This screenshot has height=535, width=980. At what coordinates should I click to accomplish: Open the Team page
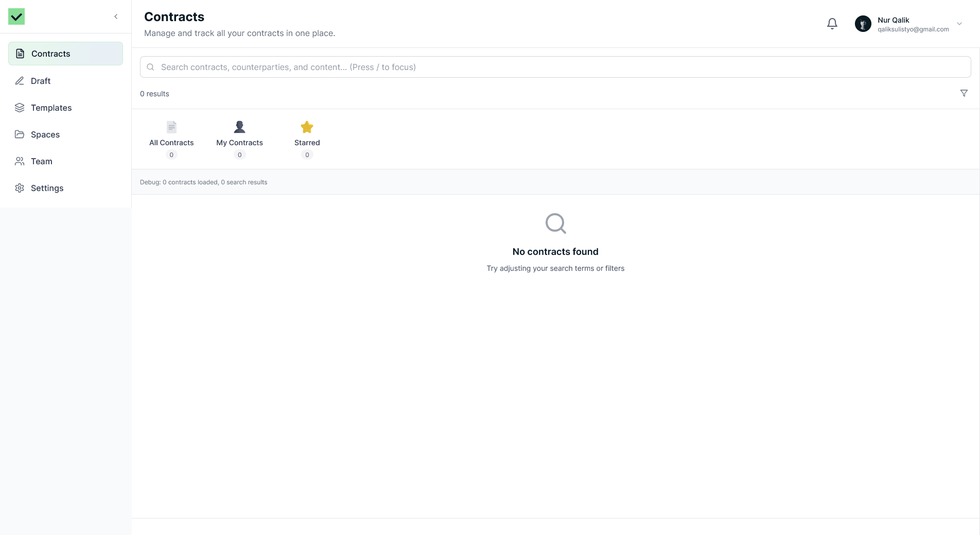(x=41, y=161)
